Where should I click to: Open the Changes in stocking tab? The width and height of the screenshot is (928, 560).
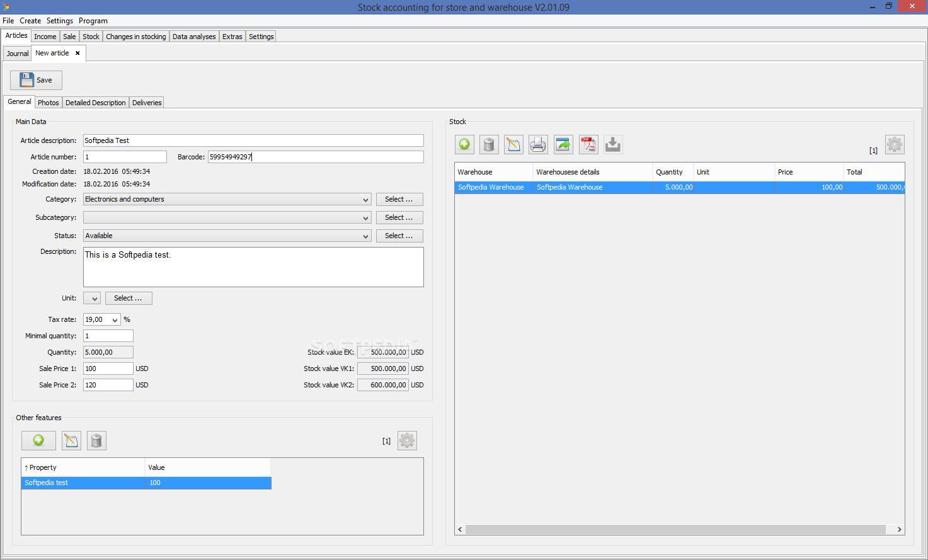point(136,37)
